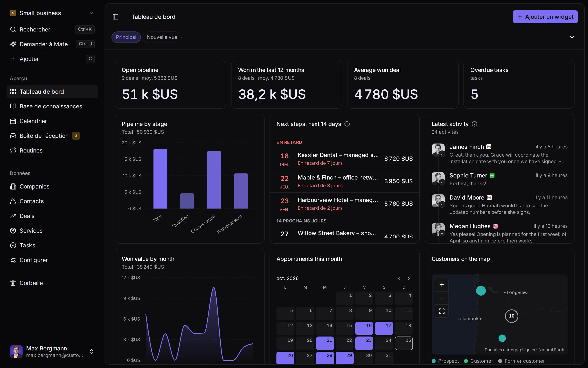
Task: Open James Finch's latest activity message
Action: click(x=500, y=154)
